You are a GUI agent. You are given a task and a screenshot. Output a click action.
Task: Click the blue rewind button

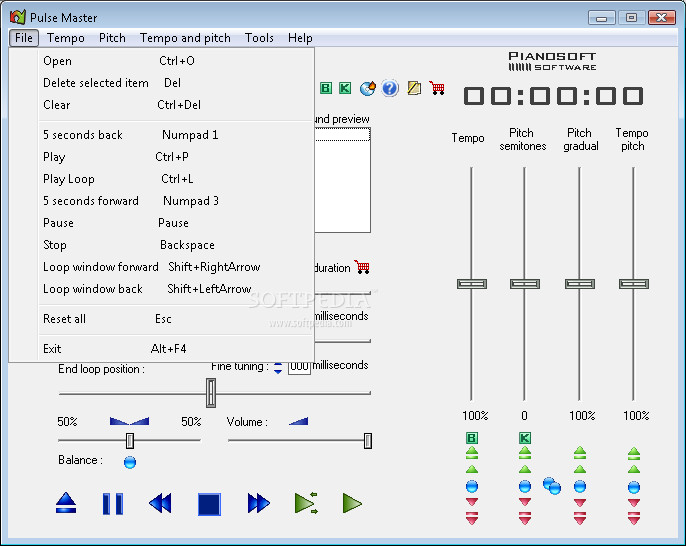(x=160, y=503)
